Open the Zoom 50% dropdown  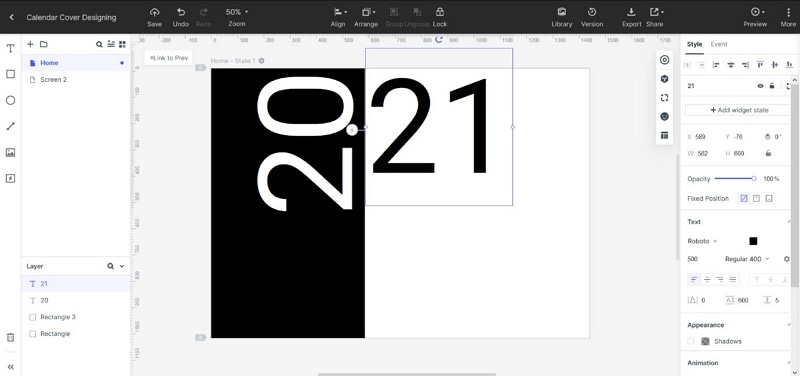point(237,12)
